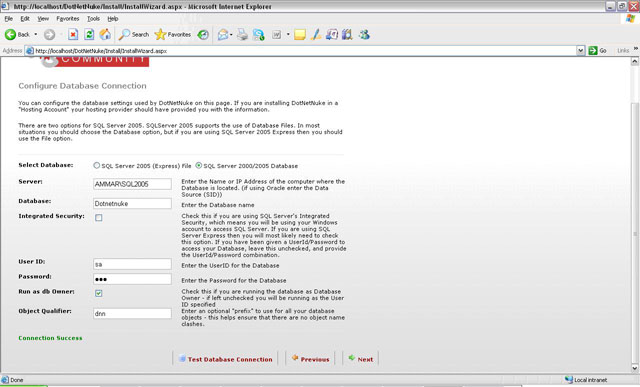Open the Favorites pane

pos(173,35)
